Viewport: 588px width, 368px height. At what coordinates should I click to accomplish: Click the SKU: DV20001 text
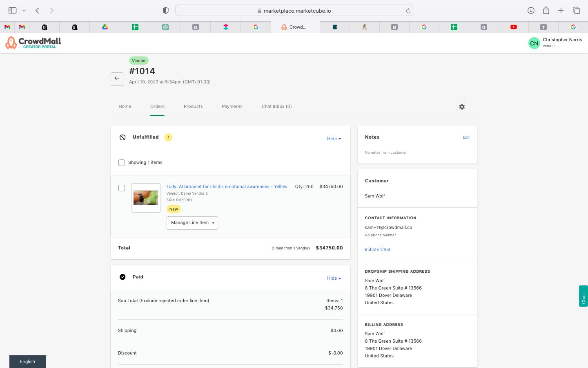(x=179, y=200)
